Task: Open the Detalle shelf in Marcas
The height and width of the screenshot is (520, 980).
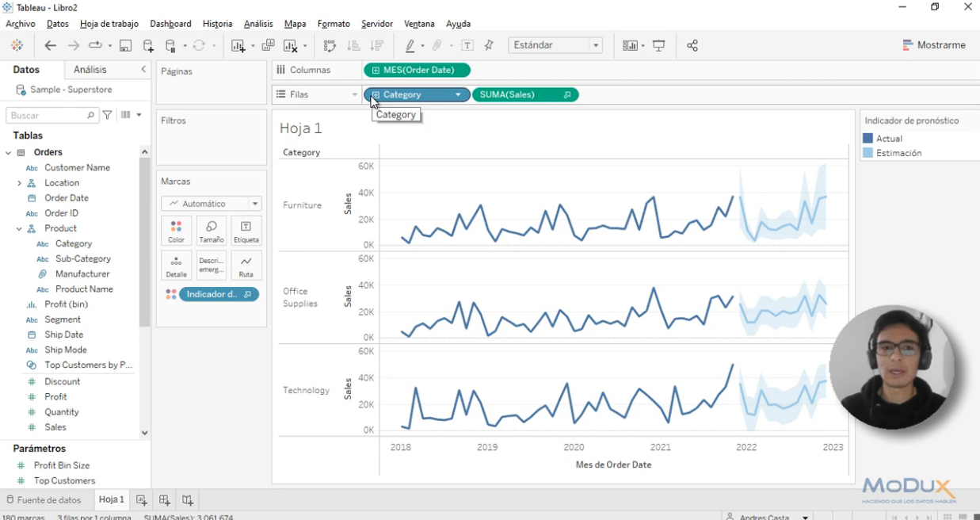Action: point(176,265)
